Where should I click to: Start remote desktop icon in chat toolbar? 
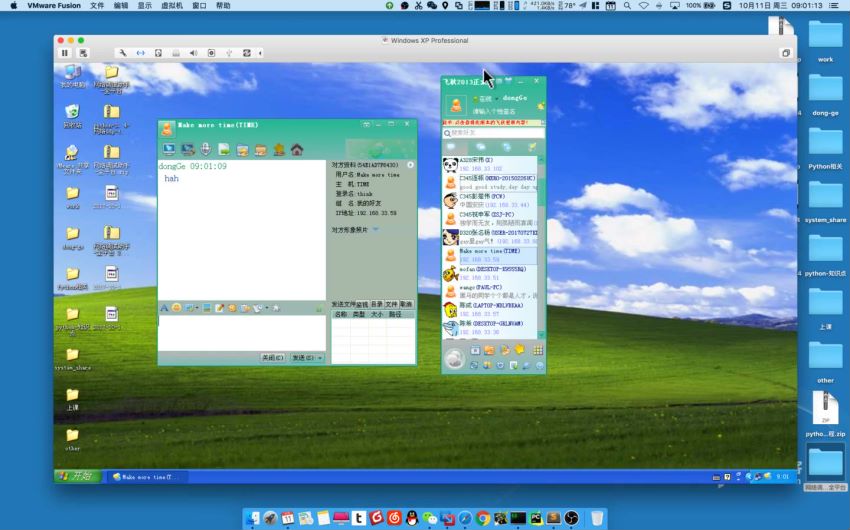click(169, 149)
